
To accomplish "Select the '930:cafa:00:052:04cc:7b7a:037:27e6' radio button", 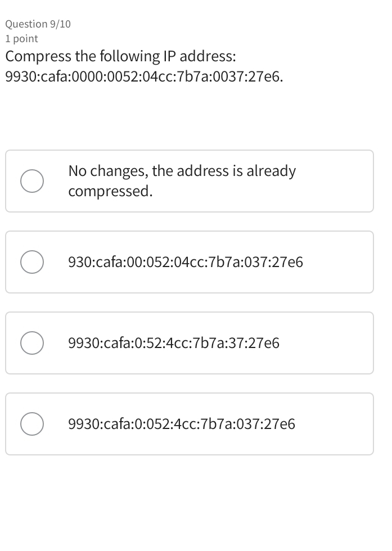I will tap(32, 262).
